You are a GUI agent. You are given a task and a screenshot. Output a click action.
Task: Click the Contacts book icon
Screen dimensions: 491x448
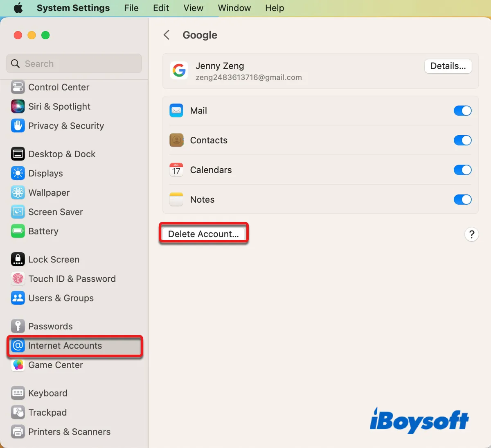[x=176, y=140]
